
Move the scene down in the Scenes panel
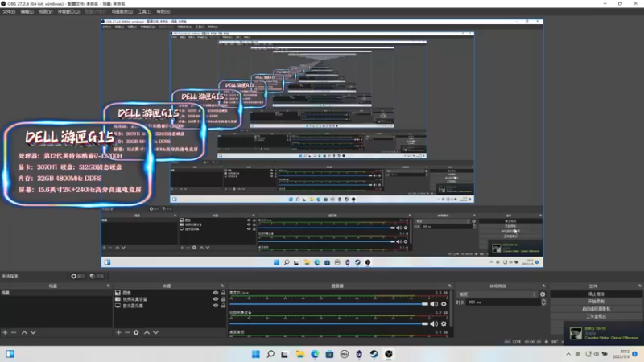click(33, 332)
